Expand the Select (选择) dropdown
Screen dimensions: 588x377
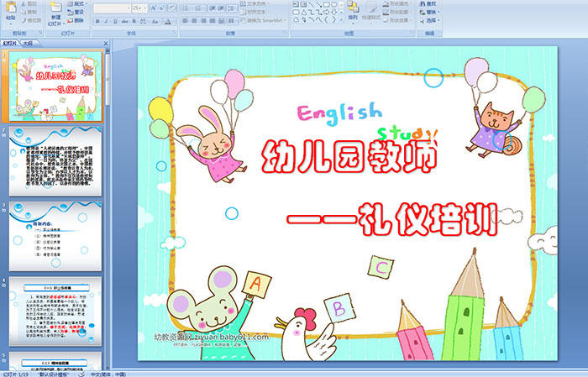(x=429, y=20)
